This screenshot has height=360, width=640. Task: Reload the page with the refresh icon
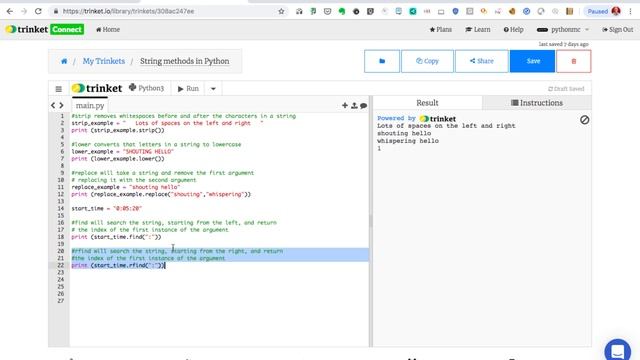(x=38, y=11)
